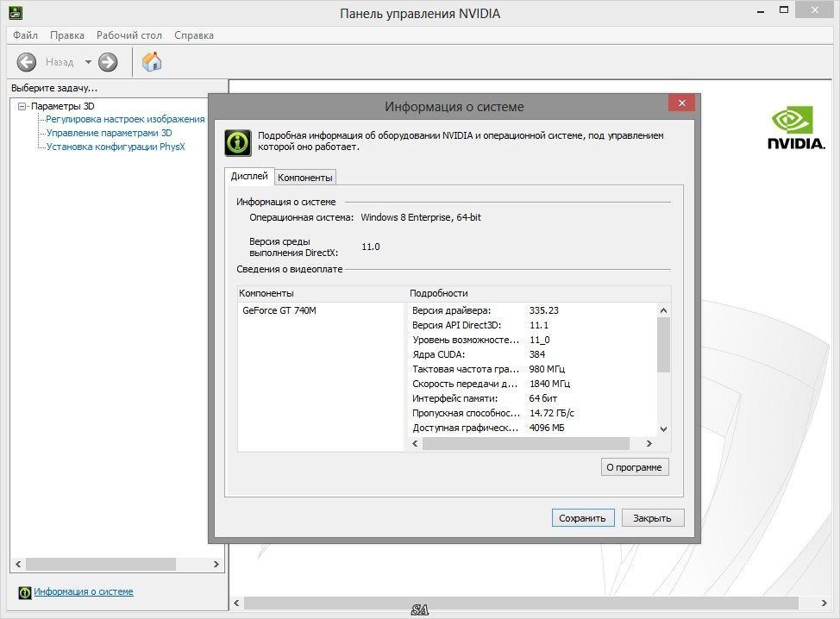
Task: Click the Back arrow icon in toolbar
Action: click(x=26, y=62)
